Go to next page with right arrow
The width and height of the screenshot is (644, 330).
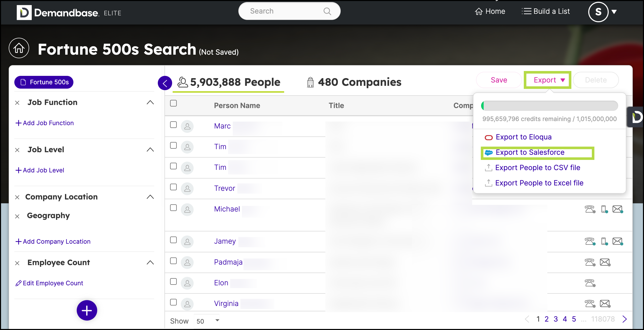pyautogui.click(x=625, y=319)
